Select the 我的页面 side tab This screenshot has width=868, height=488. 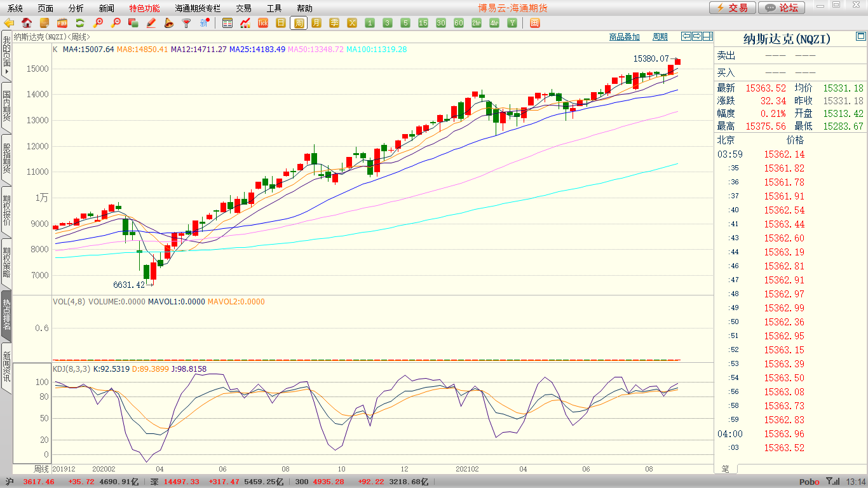click(x=6, y=55)
